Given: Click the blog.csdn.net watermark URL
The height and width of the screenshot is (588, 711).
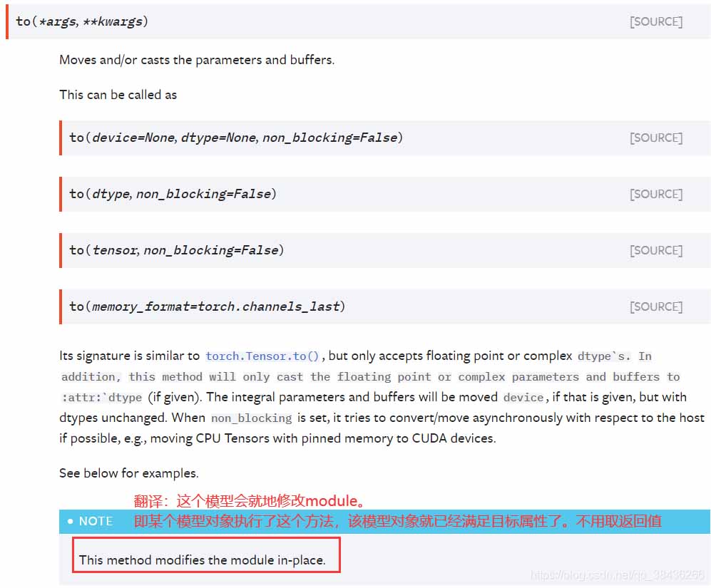Looking at the screenshot, I should pos(618,575).
